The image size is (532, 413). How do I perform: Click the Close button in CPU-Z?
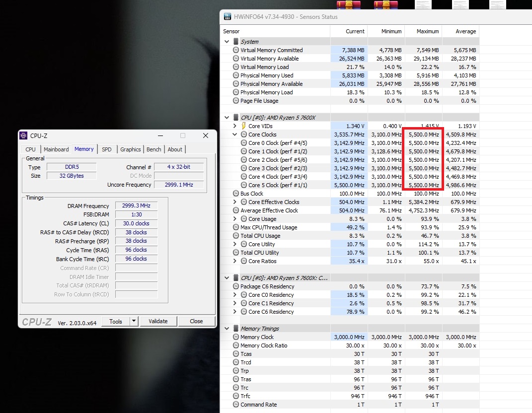point(196,321)
